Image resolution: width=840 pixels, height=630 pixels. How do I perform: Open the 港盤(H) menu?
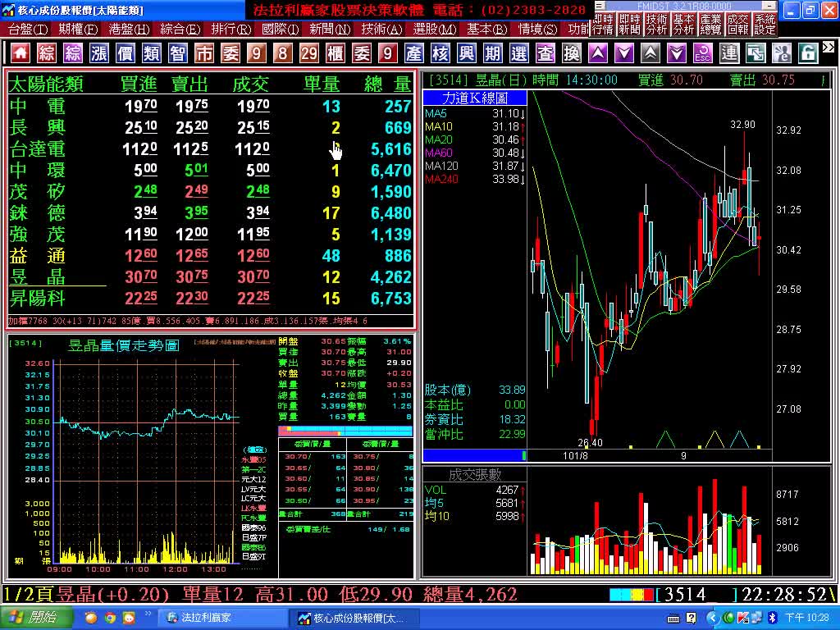click(129, 29)
